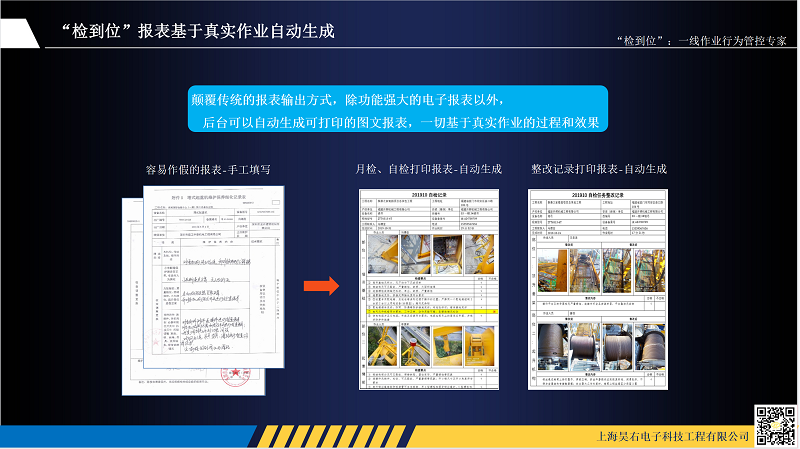Click the QR code in the bottom-right corner
This screenshot has height=449, width=800.
click(774, 423)
